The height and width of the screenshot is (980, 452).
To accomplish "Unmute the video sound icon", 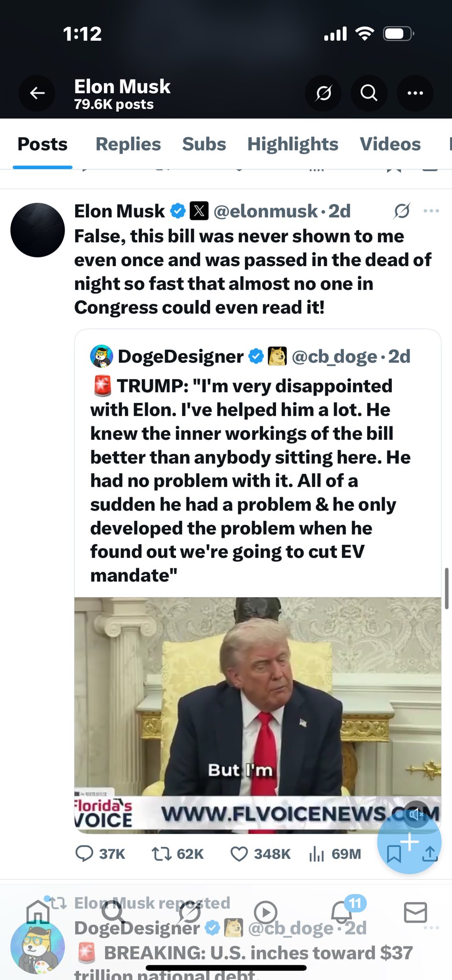I will click(x=416, y=813).
